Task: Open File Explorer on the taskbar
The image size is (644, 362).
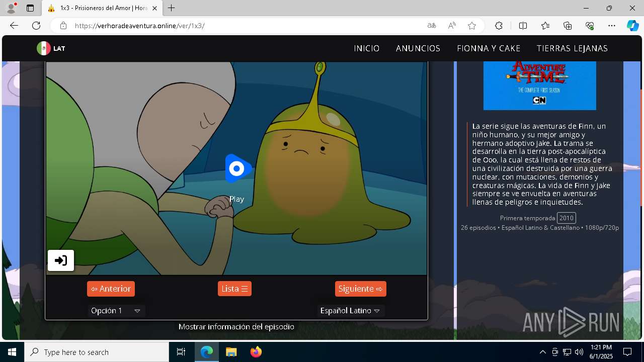Action: [231, 352]
